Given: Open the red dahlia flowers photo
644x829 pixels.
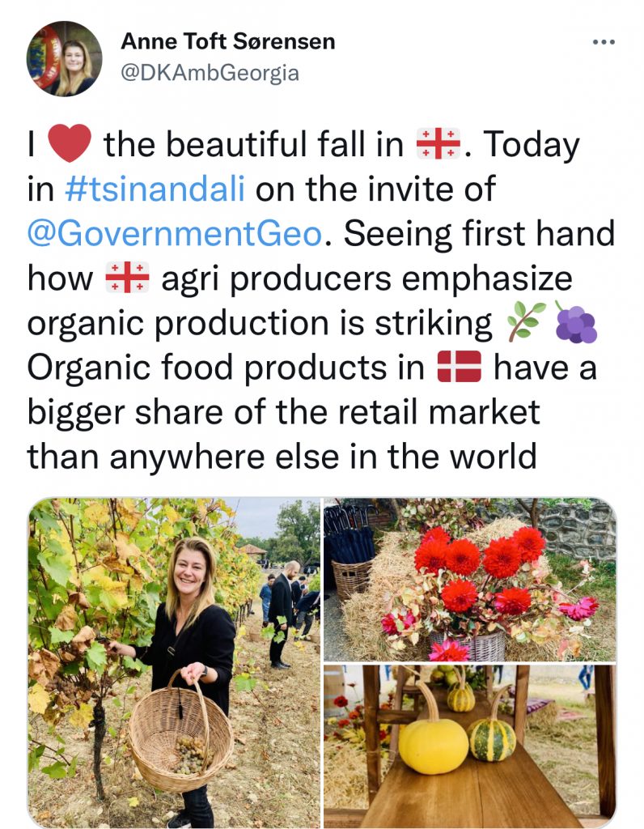Looking at the screenshot, I should [469, 580].
